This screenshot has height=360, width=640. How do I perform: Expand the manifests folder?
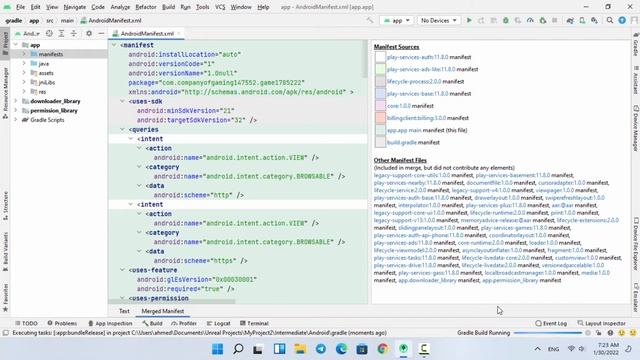24,54
